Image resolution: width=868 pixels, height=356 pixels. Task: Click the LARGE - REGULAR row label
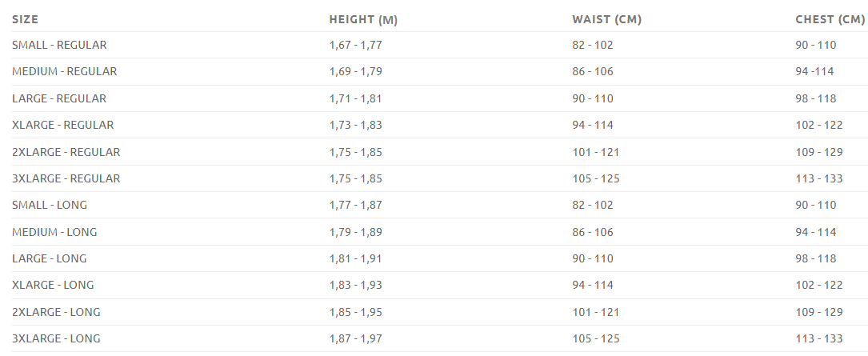coord(59,98)
